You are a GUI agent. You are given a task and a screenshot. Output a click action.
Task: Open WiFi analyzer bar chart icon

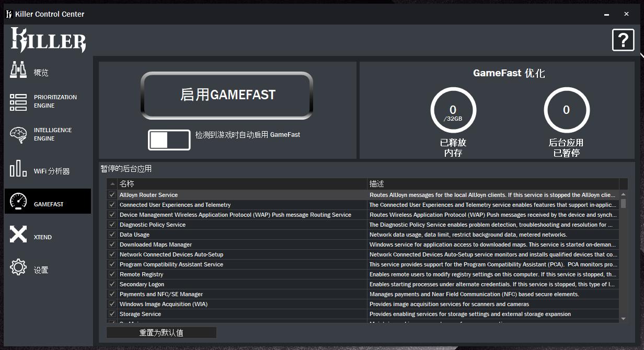click(18, 168)
